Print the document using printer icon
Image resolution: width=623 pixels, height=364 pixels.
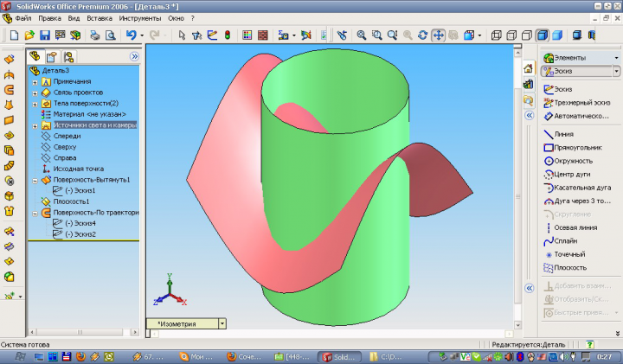[94, 35]
